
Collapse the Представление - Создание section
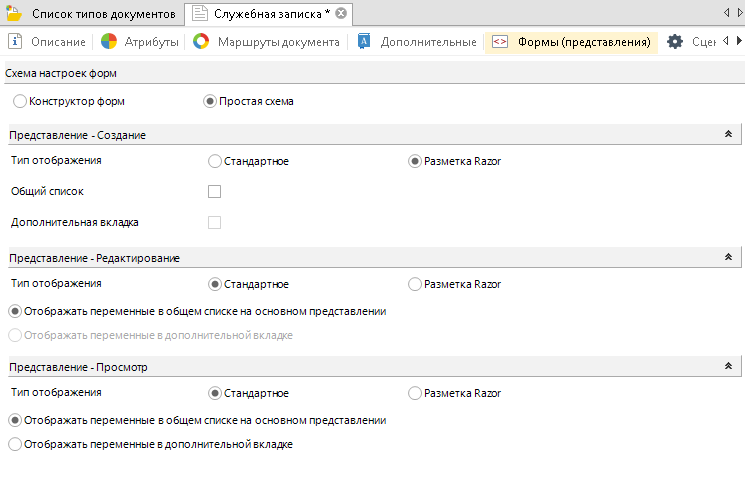tap(727, 134)
